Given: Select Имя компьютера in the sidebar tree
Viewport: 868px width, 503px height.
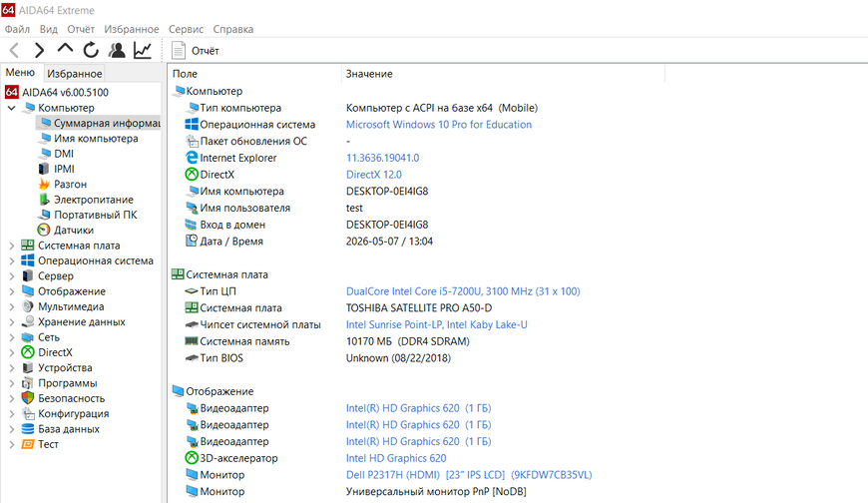Looking at the screenshot, I should [96, 138].
